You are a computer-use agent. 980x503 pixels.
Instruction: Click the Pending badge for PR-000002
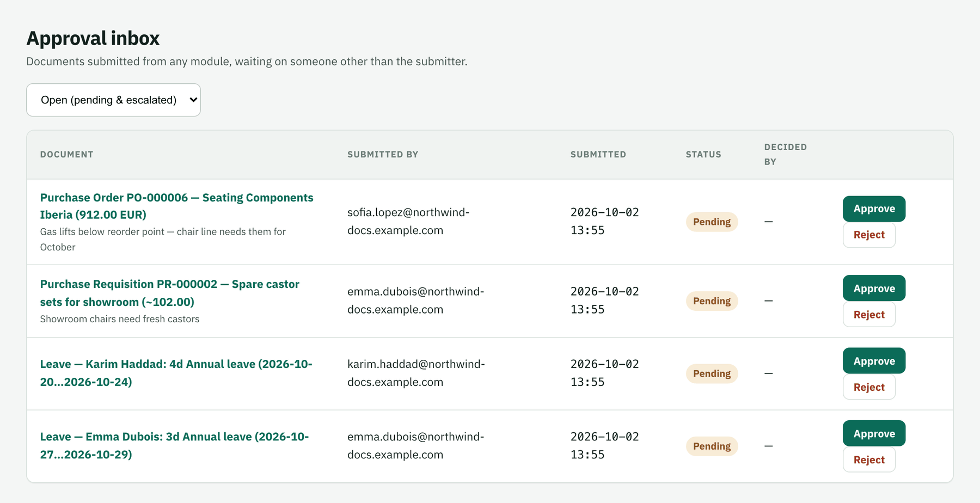click(712, 301)
